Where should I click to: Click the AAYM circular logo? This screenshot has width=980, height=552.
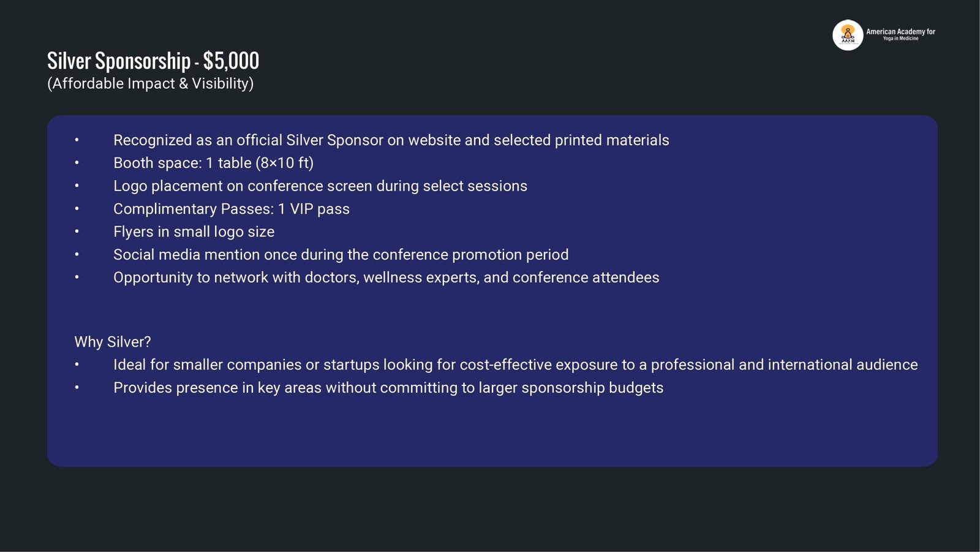tap(848, 35)
